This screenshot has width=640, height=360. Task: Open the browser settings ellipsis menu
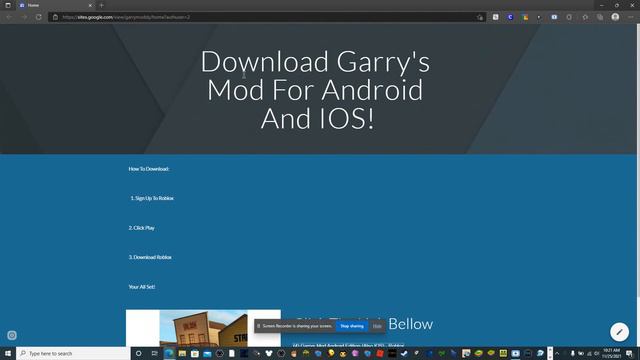coord(631,17)
